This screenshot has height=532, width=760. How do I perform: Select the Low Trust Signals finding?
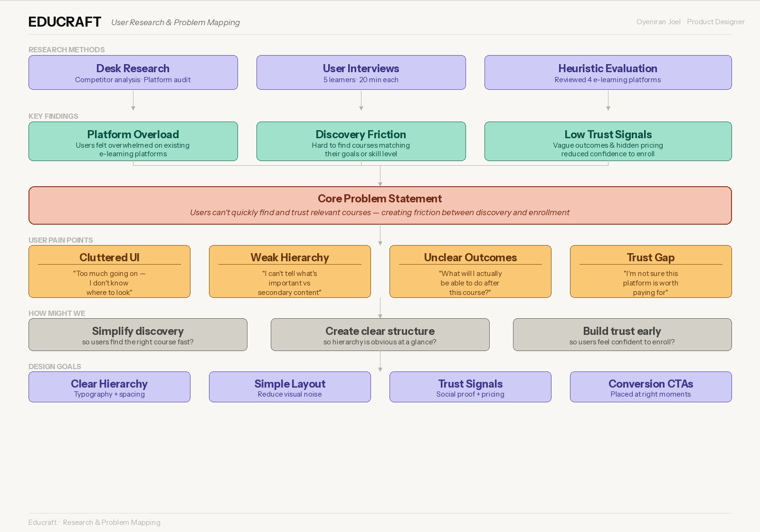click(608, 141)
